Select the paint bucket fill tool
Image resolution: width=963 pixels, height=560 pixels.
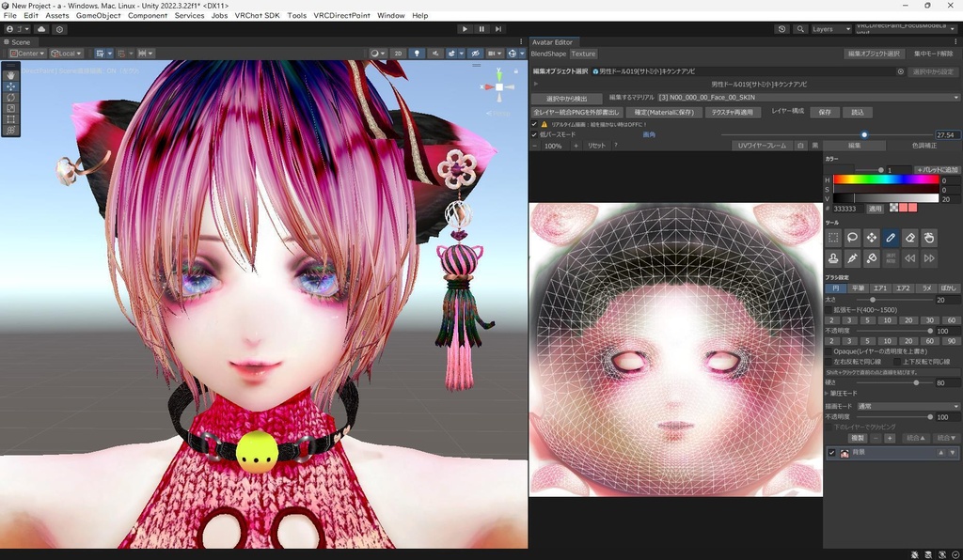click(872, 258)
